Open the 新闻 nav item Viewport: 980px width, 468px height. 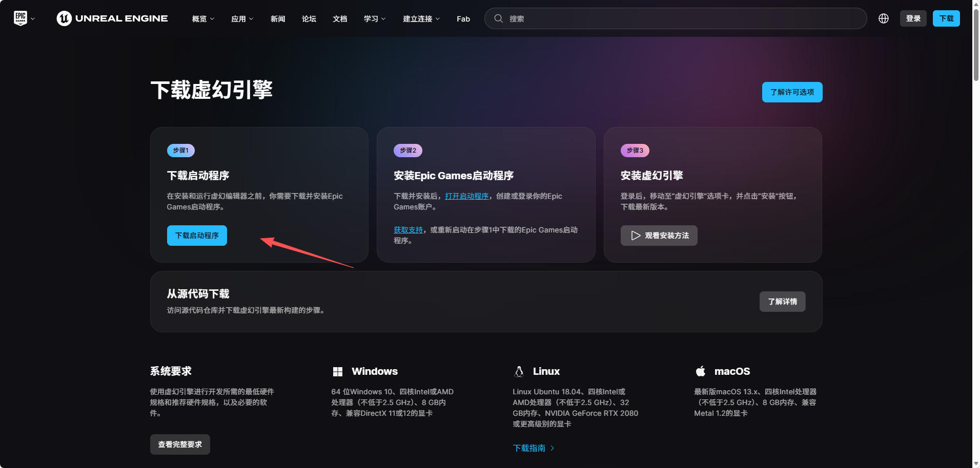278,19
